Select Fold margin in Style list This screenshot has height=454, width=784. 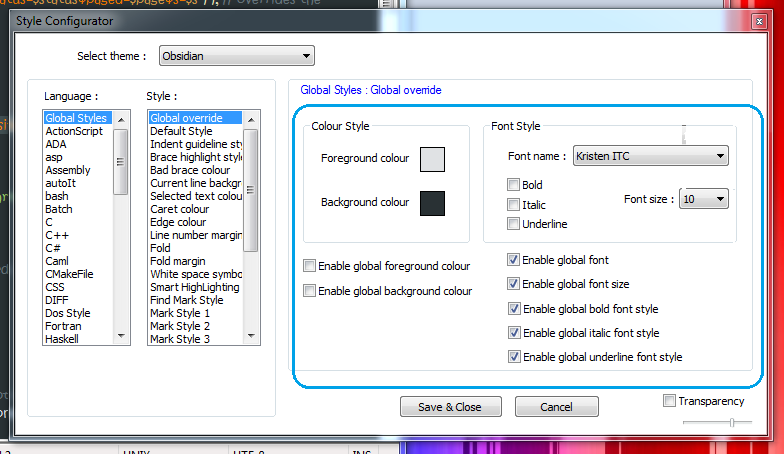click(x=196, y=261)
